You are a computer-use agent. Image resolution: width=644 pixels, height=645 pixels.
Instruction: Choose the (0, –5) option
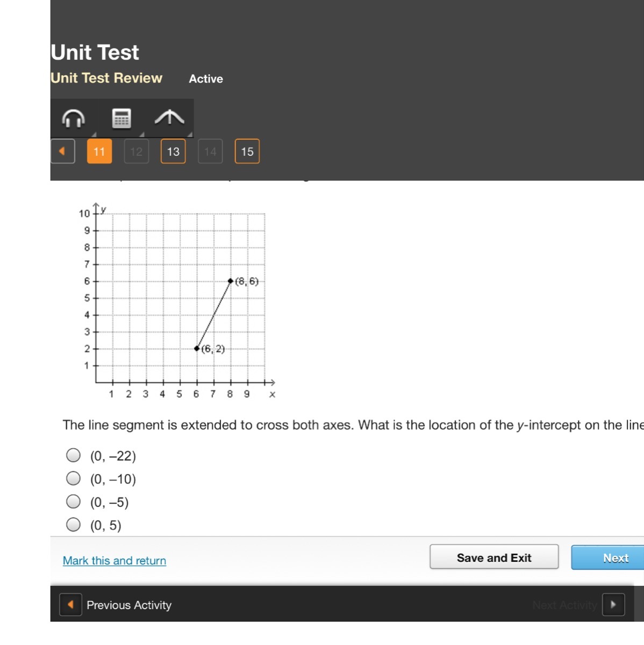click(x=74, y=501)
